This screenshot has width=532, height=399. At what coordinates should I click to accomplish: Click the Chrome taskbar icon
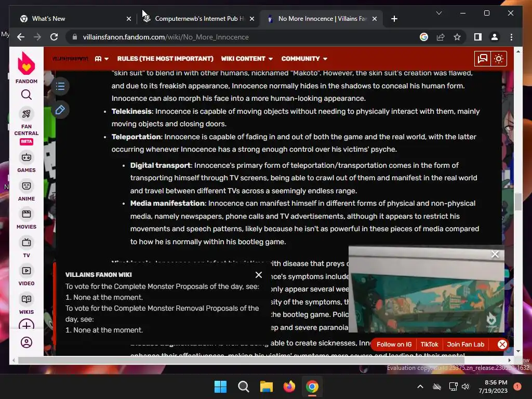point(312,387)
